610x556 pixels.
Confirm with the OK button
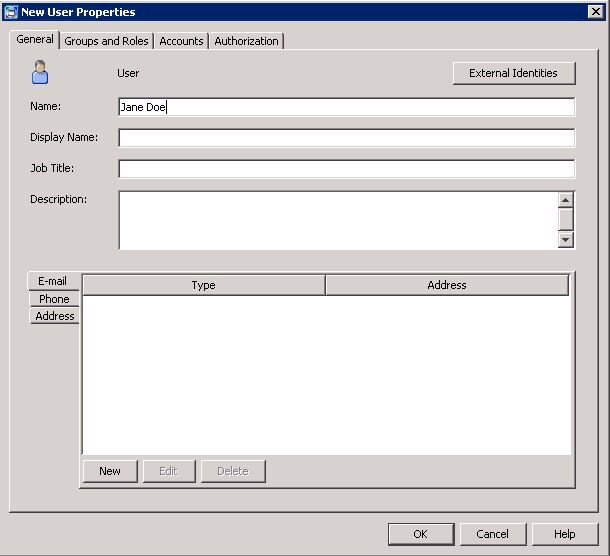421,534
